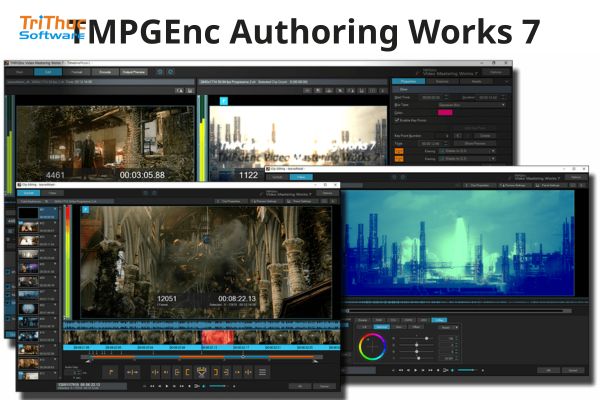Click the blue F badge on cathedral preview
Image resolution: width=600 pixels, height=400 pixels.
86,210
